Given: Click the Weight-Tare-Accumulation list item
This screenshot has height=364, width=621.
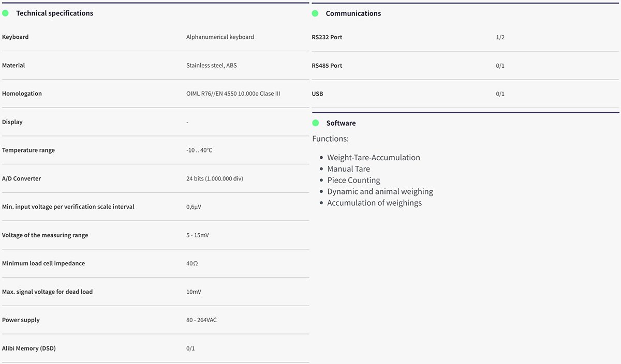Looking at the screenshot, I should [x=373, y=158].
